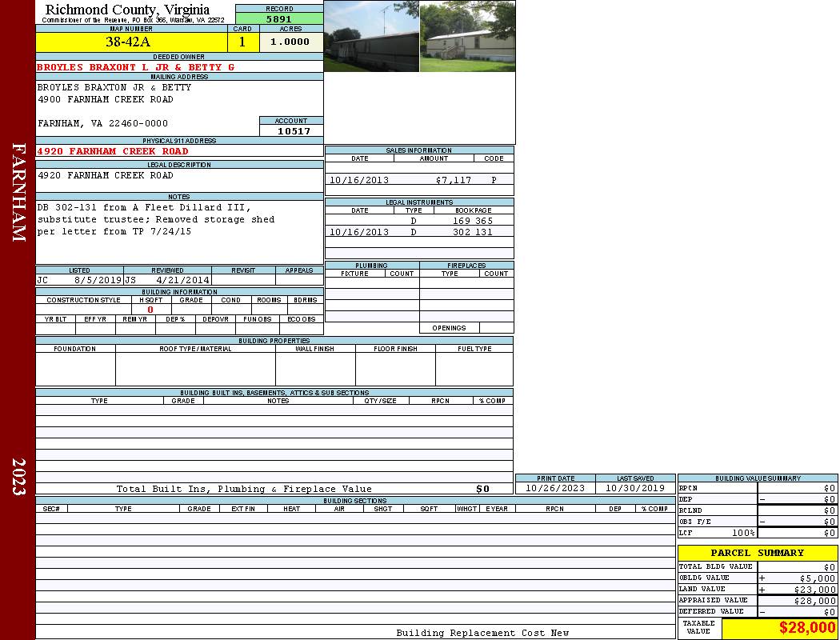Select book page 169 365
This screenshot has width=840, height=640.
(x=473, y=221)
